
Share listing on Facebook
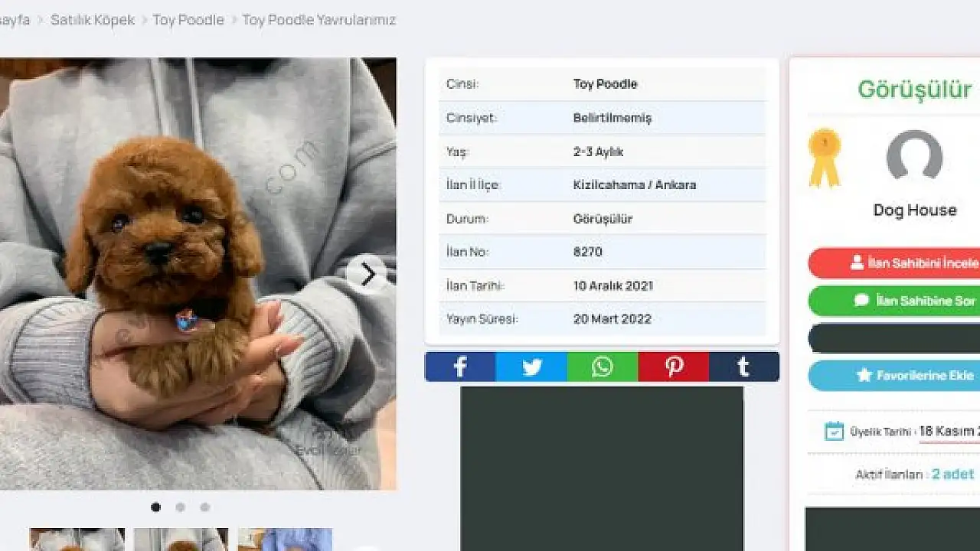460,367
